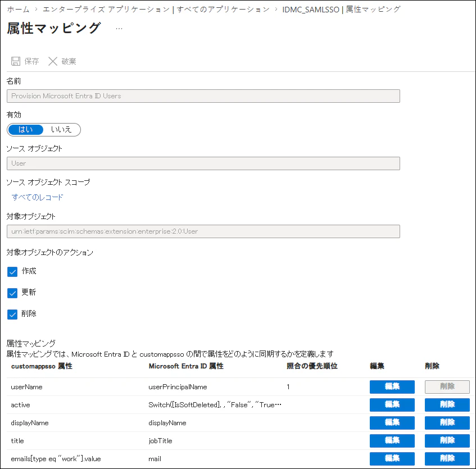Edit the active mapping
Image resolution: width=476 pixels, height=469 pixels.
(392, 404)
